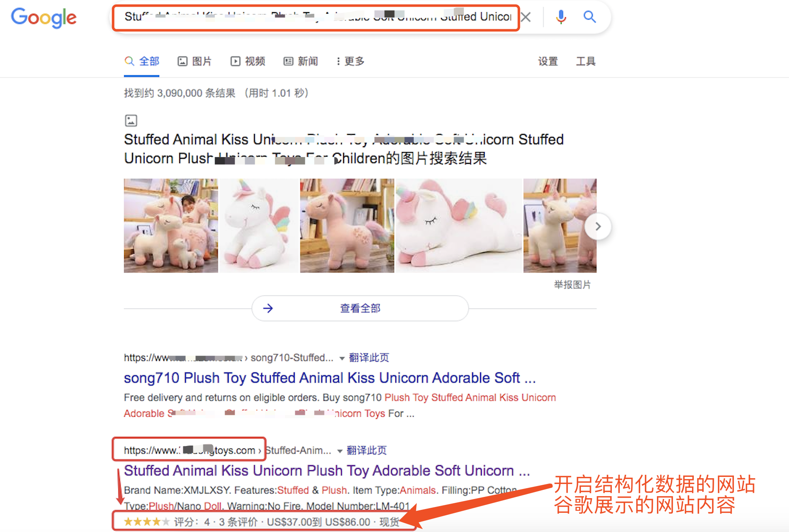Show next images with carousel arrow
Viewport: 789px width, 532px height.
(598, 226)
